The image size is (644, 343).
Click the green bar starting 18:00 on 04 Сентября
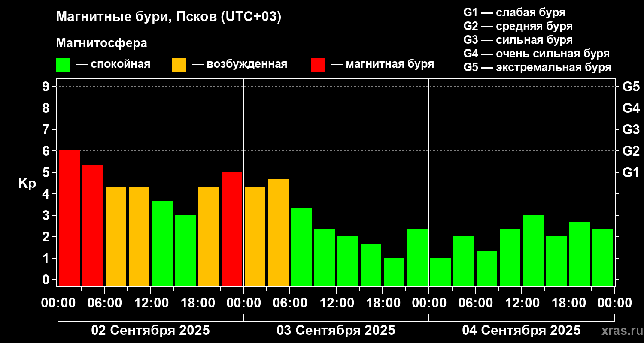[580, 254]
